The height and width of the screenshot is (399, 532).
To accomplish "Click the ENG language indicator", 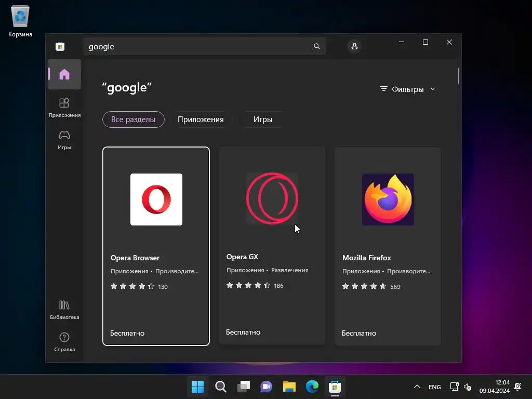I will (x=435, y=387).
